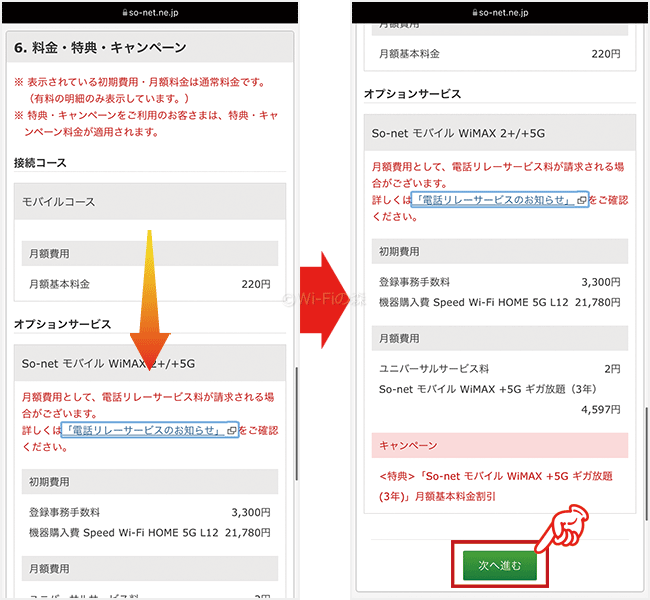Screen dimensions: 650x600
Task: Click オプションサービス heading in right screenshot
Action: tap(412, 94)
